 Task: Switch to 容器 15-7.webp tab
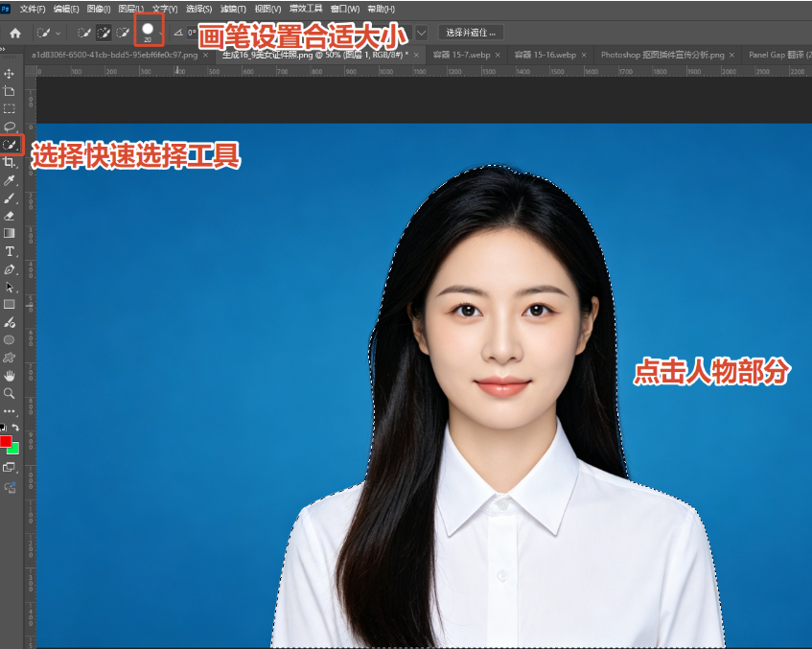pos(461,55)
